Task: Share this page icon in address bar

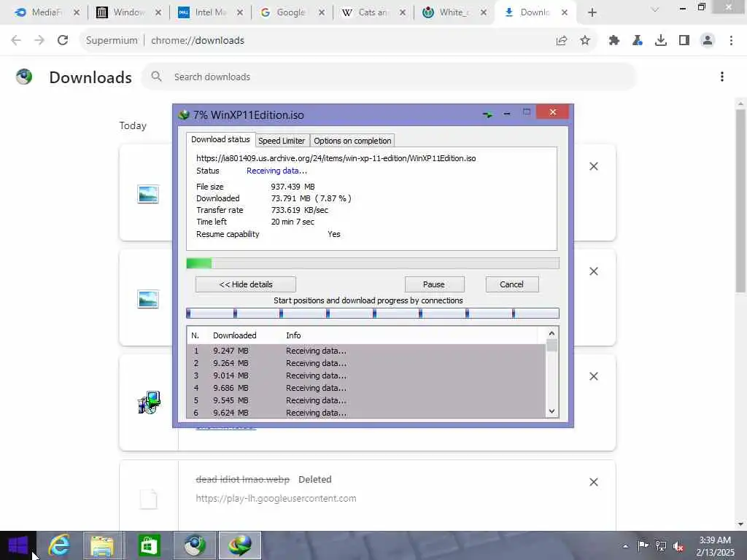Action: click(562, 41)
